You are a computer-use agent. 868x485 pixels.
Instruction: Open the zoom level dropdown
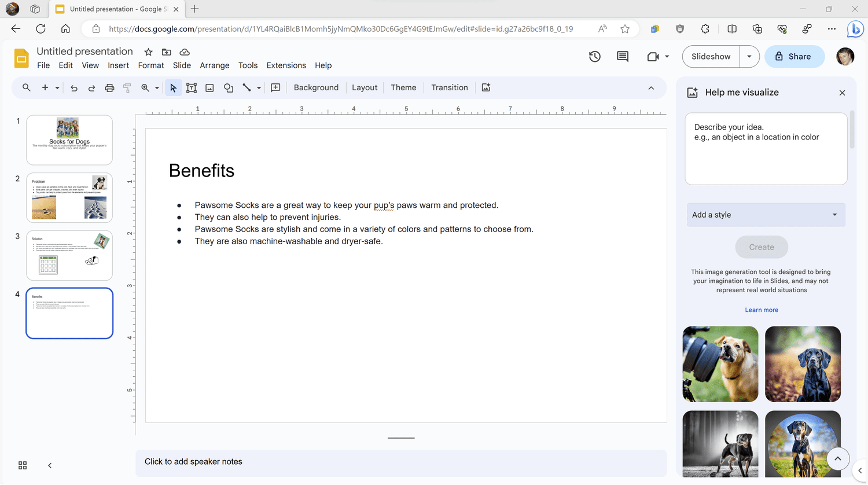click(x=157, y=88)
